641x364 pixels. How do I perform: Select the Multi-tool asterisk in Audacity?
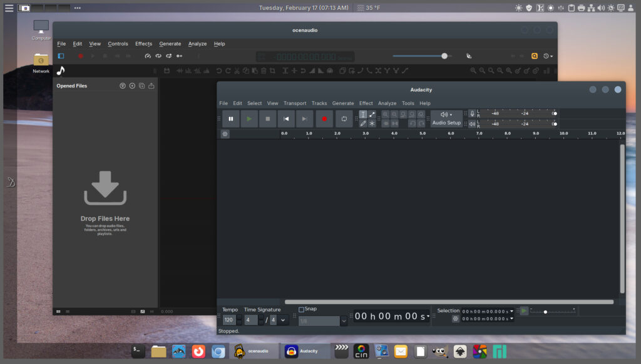click(372, 123)
